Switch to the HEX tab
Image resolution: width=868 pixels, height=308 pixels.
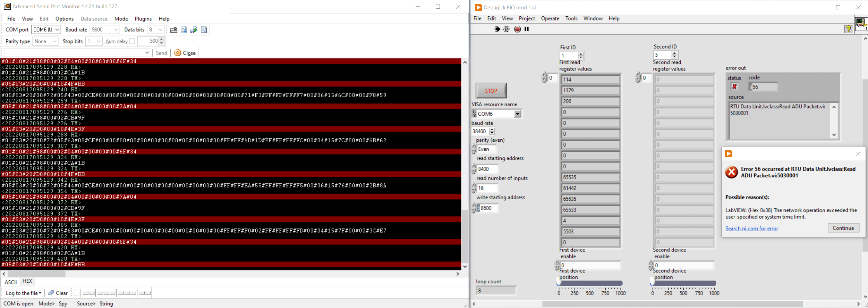[x=27, y=281]
